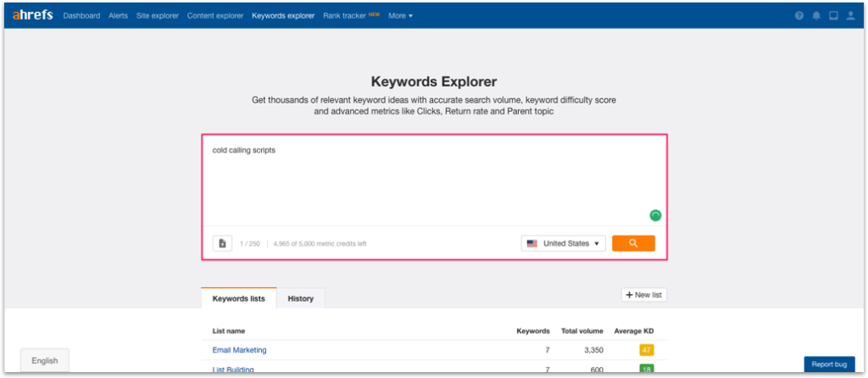Select Keywords explorer in the navigation
The image size is (868, 378).
tap(283, 15)
